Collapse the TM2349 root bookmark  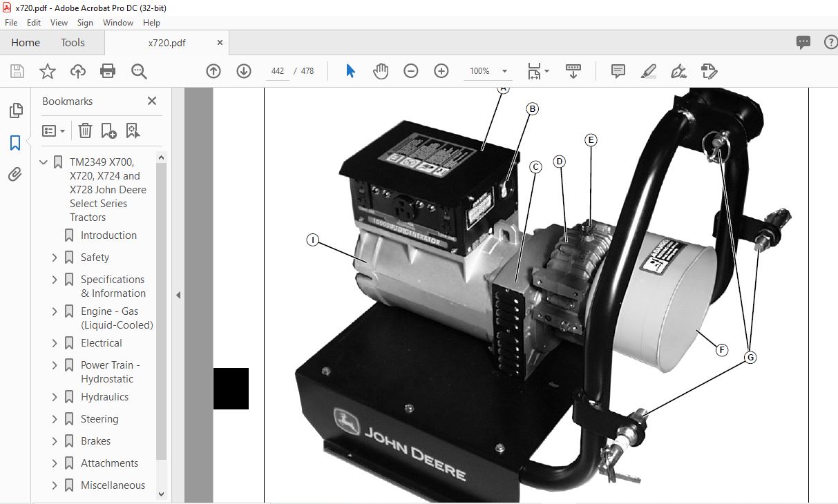point(44,162)
